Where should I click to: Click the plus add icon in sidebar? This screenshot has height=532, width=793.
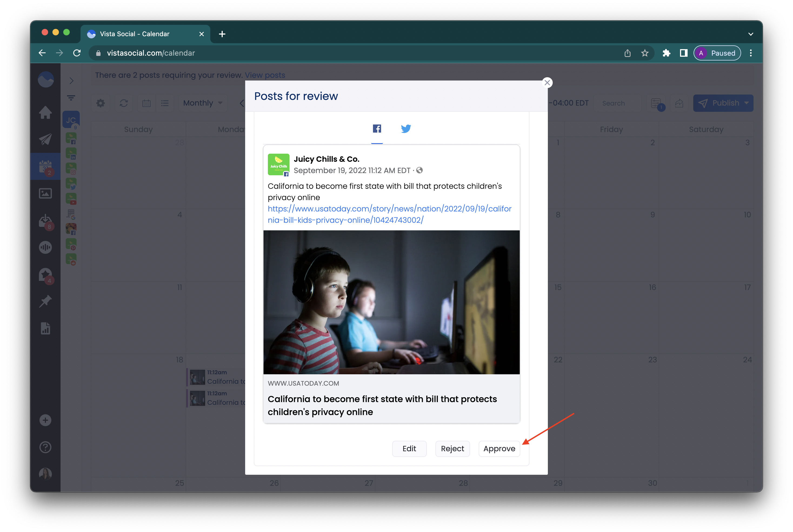45,420
